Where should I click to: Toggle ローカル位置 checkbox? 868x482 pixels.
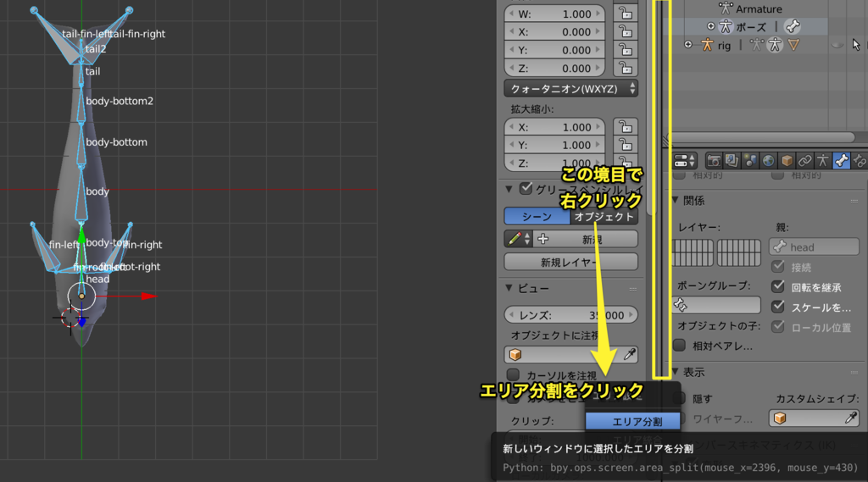(x=778, y=326)
